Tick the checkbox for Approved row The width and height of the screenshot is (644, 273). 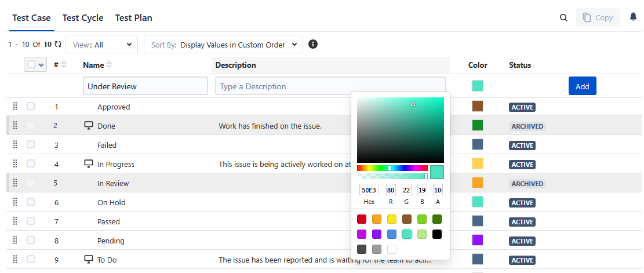coord(31,106)
